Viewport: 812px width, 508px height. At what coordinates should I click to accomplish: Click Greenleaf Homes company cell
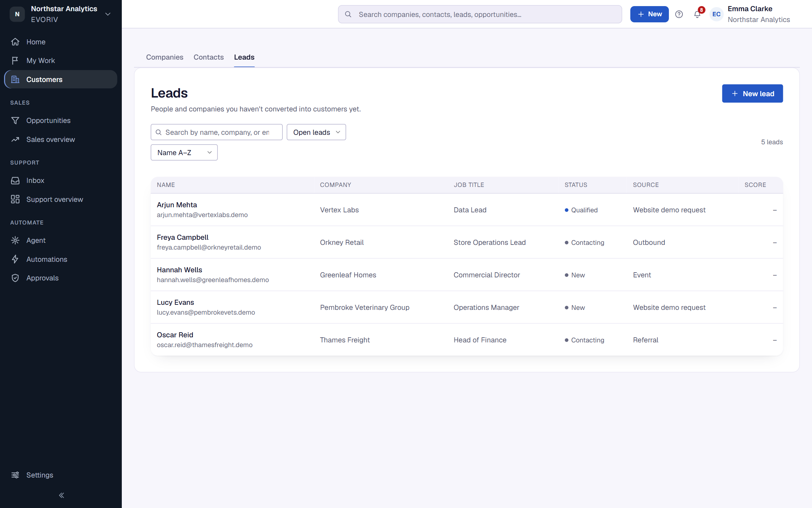(x=348, y=275)
